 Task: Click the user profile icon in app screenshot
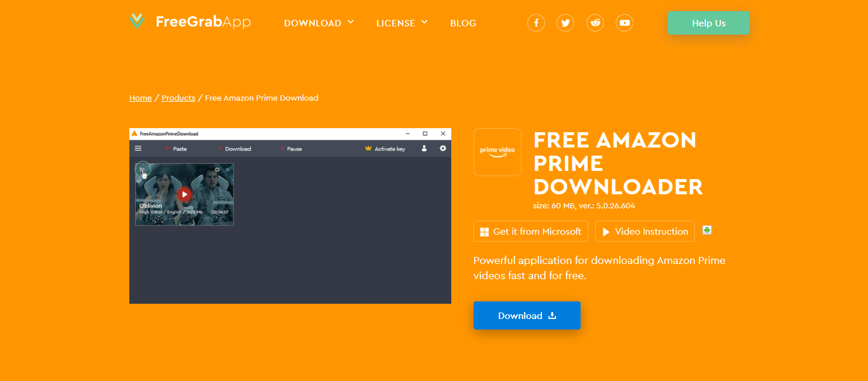pyautogui.click(x=424, y=149)
